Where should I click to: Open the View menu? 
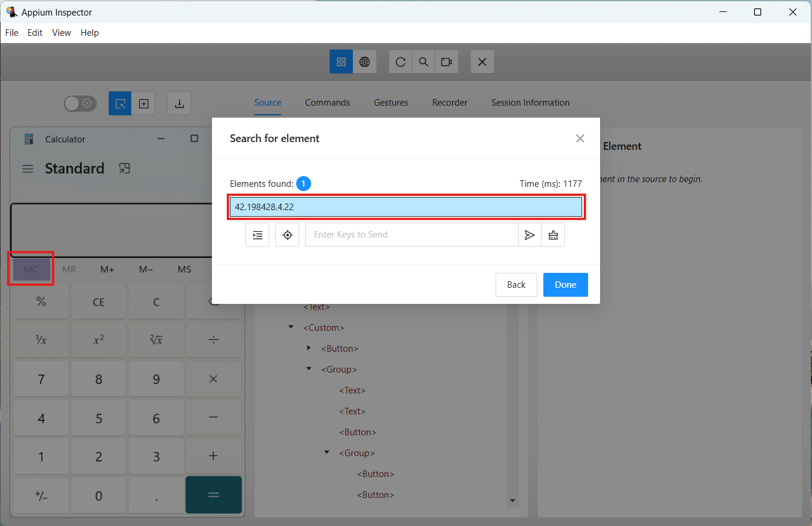(x=61, y=33)
